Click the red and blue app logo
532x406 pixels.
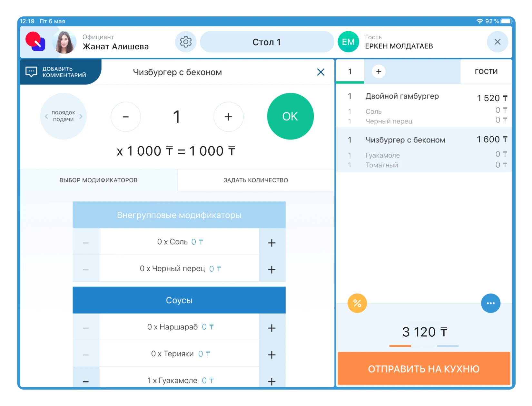pyautogui.click(x=35, y=42)
